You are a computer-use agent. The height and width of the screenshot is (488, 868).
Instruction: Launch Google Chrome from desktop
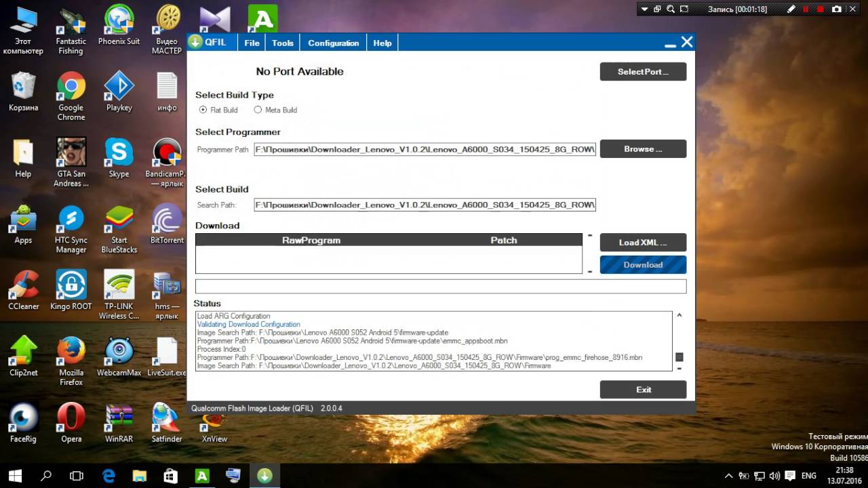click(71, 98)
